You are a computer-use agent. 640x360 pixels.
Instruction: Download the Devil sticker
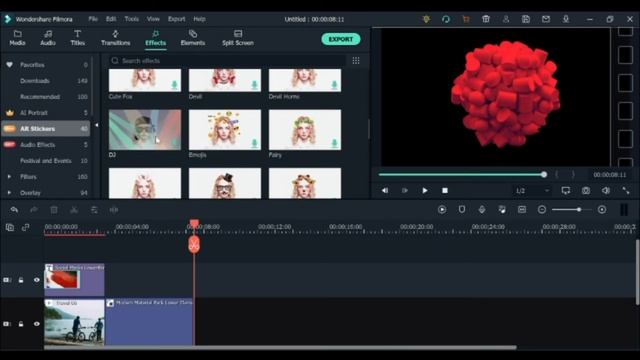coord(254,84)
